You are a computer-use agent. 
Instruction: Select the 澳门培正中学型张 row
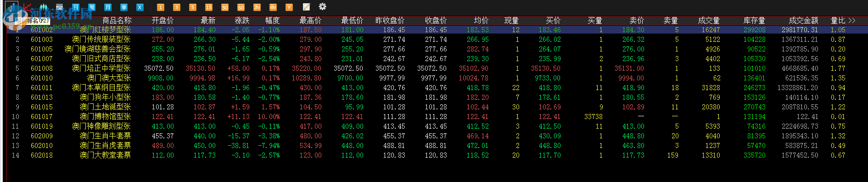point(437,68)
